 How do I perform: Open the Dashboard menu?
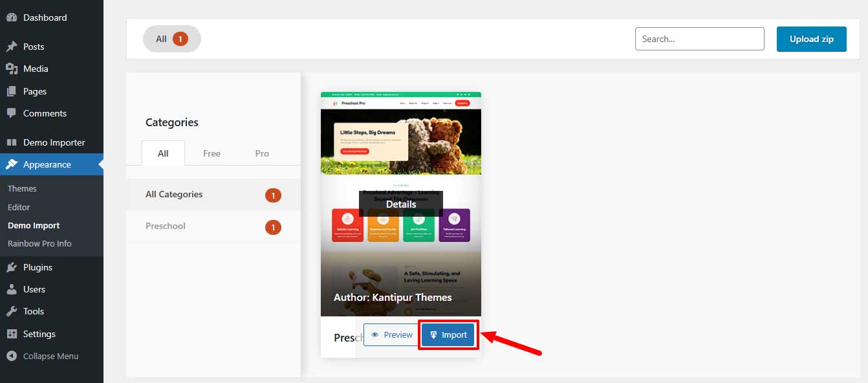click(x=52, y=17)
